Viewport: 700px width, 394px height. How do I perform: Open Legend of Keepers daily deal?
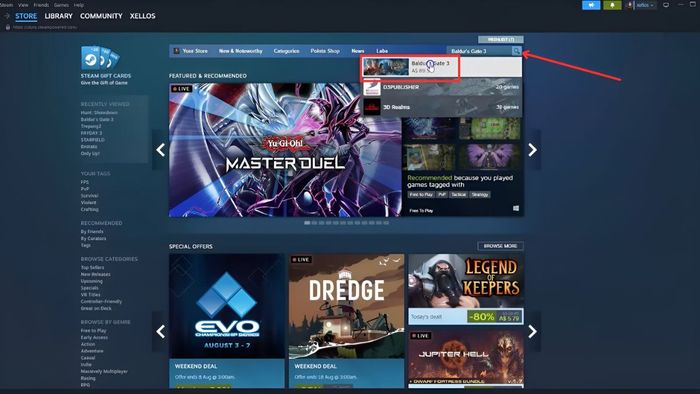pyautogui.click(x=466, y=289)
